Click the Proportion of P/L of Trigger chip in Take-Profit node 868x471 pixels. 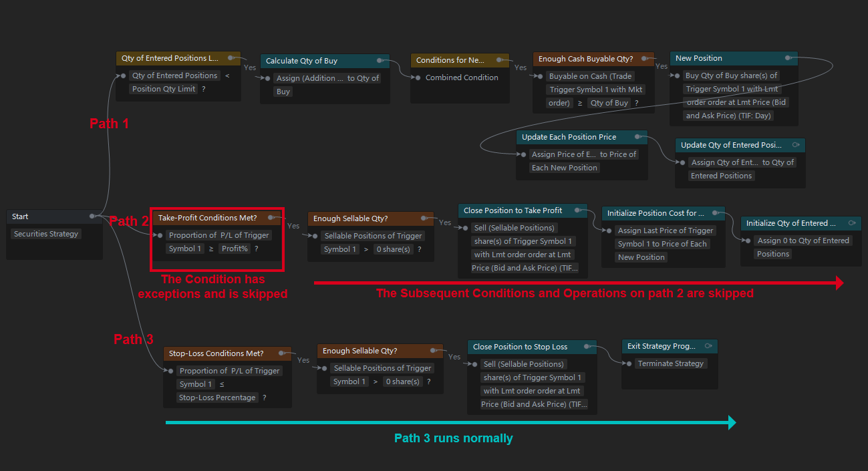pyautogui.click(x=219, y=235)
